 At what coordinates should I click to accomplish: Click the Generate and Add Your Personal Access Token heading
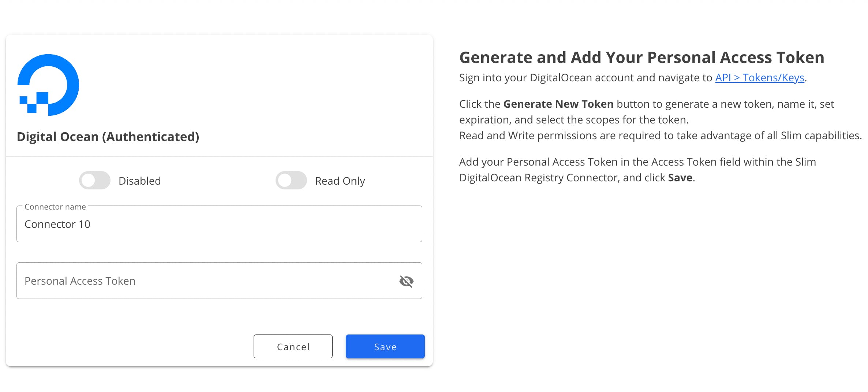pos(641,58)
